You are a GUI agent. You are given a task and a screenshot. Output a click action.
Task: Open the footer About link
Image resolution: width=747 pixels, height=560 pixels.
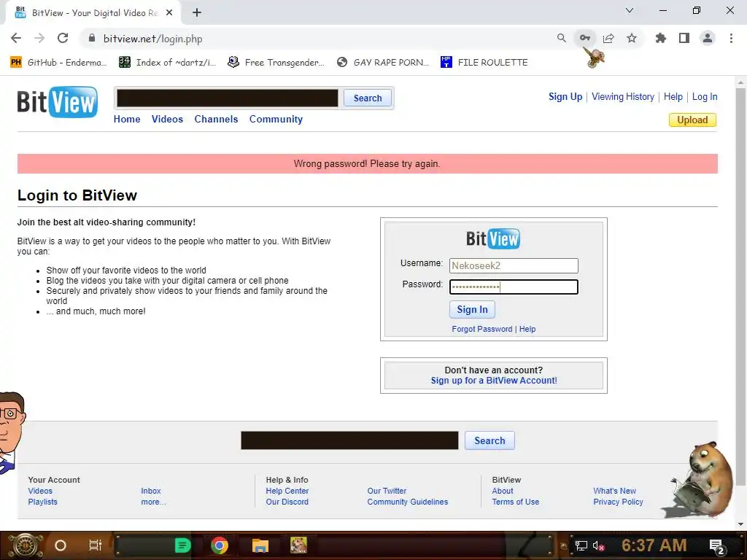[x=503, y=491]
